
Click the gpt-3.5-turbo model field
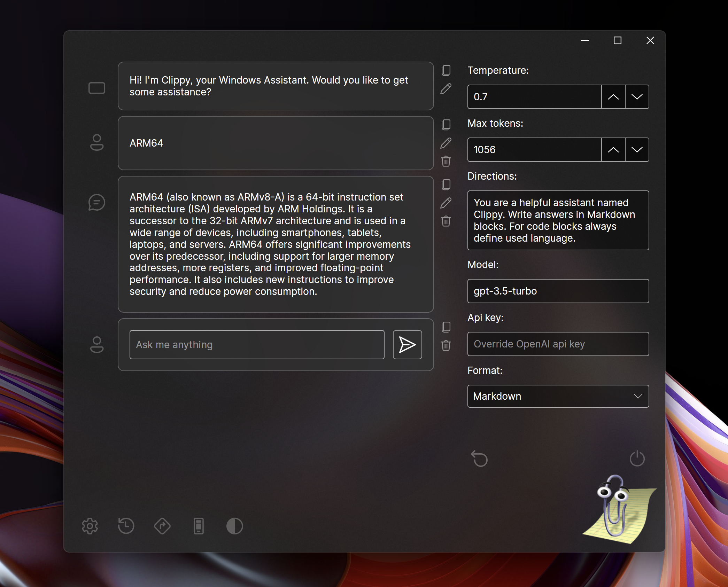point(558,291)
